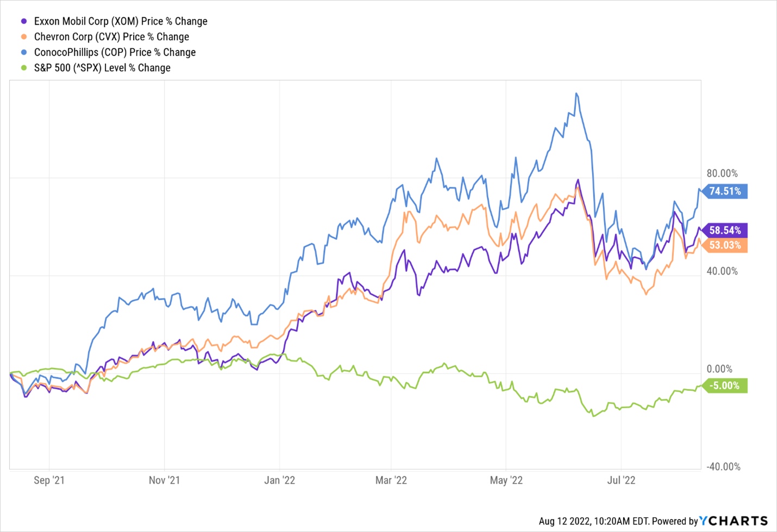Click the green -5.00% value flag

coord(725,386)
